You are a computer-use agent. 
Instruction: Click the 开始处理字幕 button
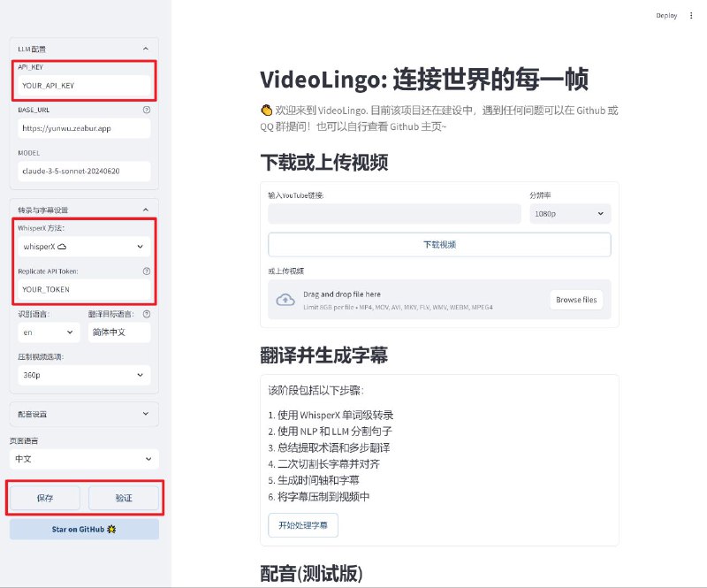coord(303,525)
